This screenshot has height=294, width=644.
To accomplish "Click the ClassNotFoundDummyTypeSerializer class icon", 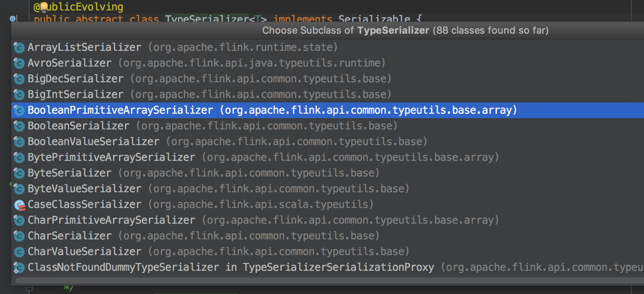I will pyautogui.click(x=19, y=267).
